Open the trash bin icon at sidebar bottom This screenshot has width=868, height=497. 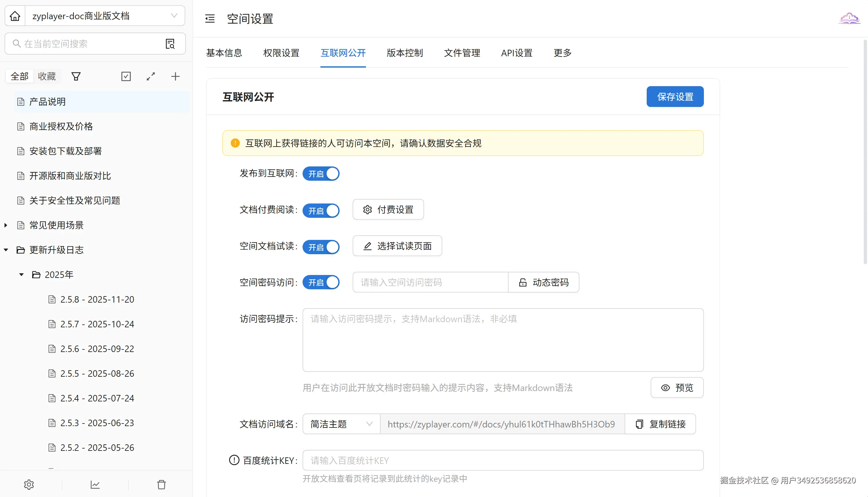coord(162,484)
